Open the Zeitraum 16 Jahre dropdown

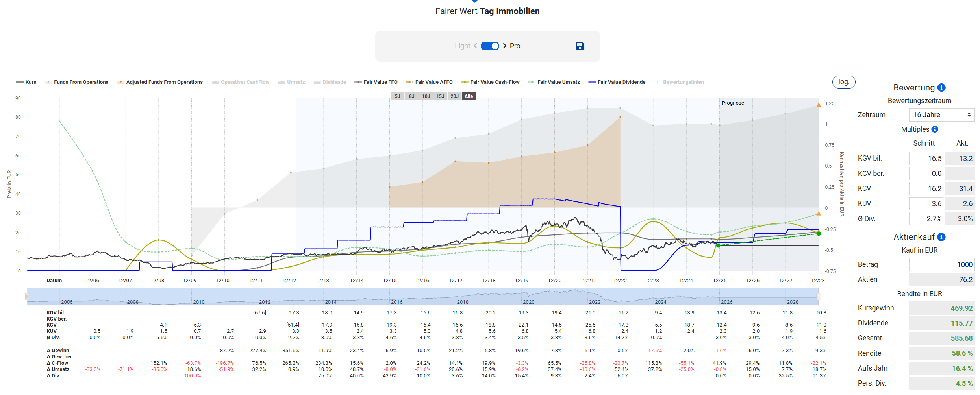pos(941,115)
